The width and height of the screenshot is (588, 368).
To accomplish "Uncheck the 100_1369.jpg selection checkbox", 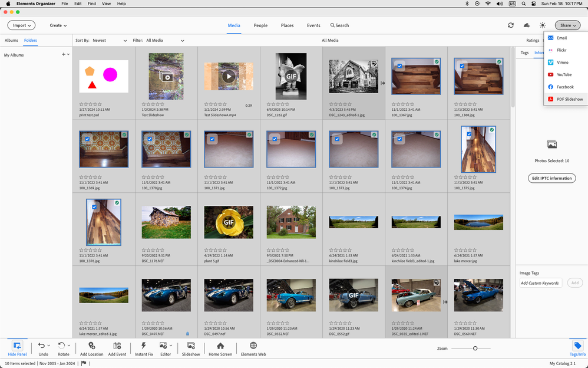I will 87,139.
